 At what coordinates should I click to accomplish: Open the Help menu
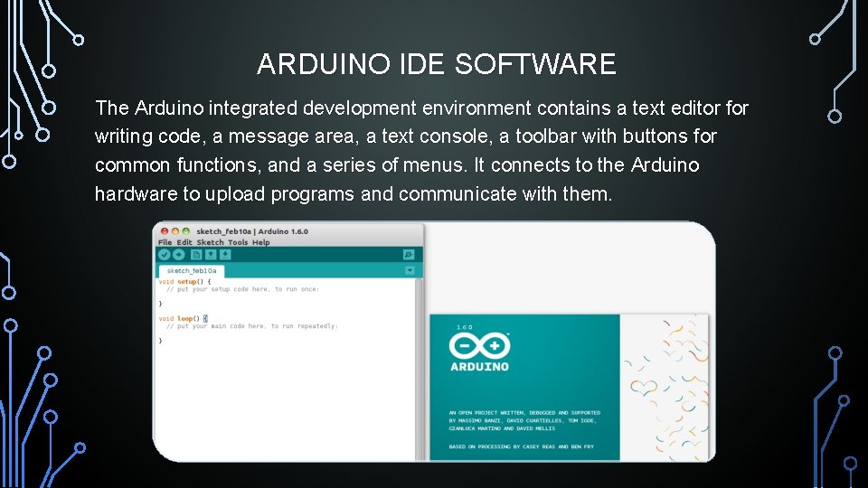tap(260, 242)
